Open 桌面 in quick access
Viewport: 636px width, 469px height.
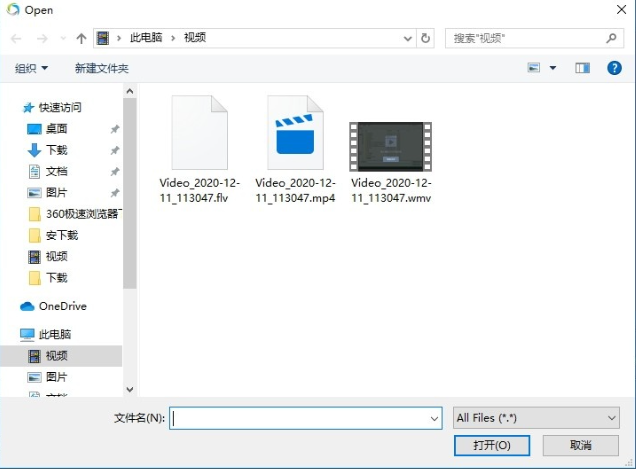point(56,129)
